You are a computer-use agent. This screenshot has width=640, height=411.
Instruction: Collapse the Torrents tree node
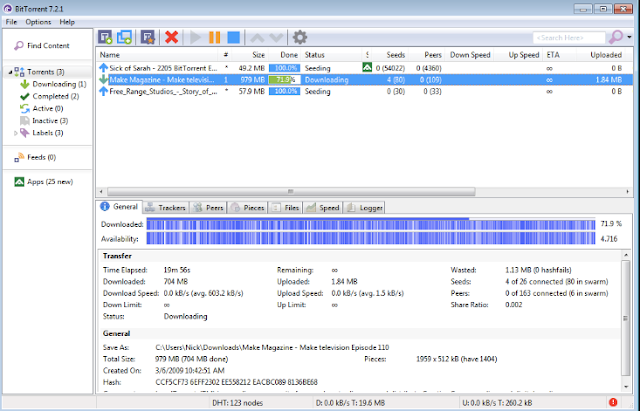pos(10,72)
